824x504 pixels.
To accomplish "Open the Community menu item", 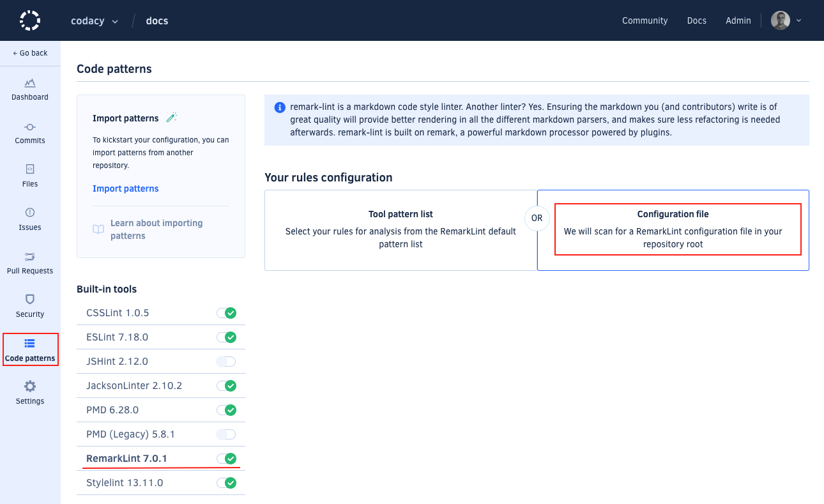I will point(645,20).
